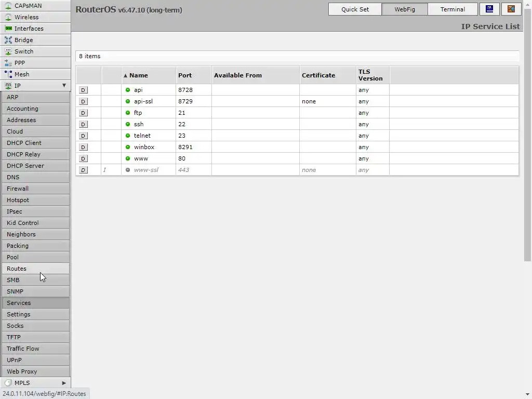Click the scrollbar down arrow
This screenshot has width=532, height=399.
[527, 395]
